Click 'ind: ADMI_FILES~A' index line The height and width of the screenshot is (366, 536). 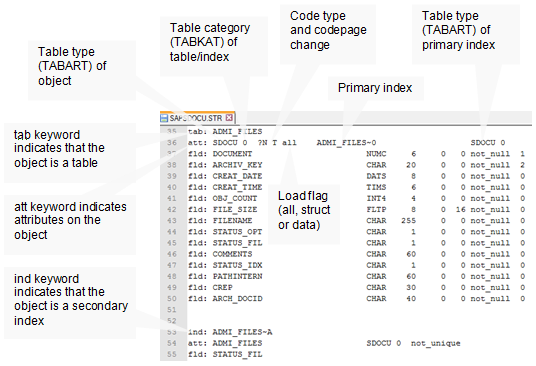(230, 332)
